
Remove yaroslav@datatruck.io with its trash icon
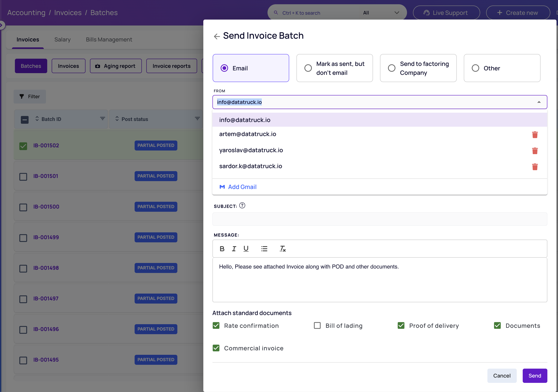pyautogui.click(x=535, y=151)
